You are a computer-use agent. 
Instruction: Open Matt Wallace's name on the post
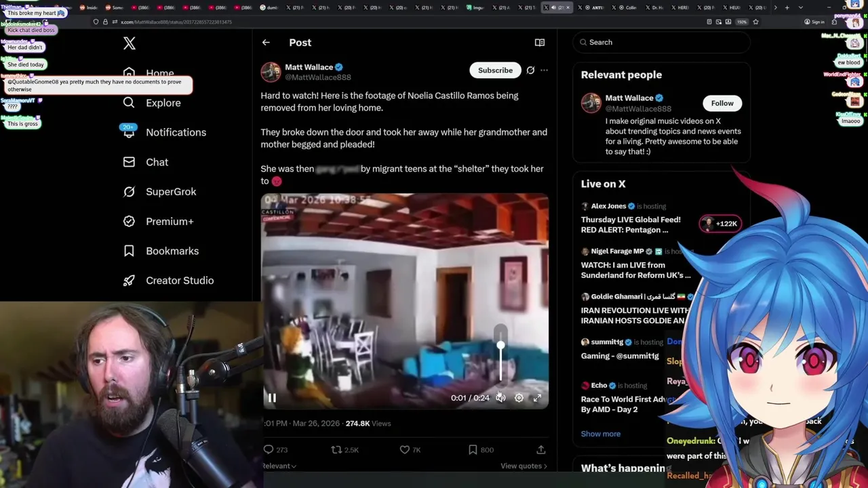coord(309,67)
